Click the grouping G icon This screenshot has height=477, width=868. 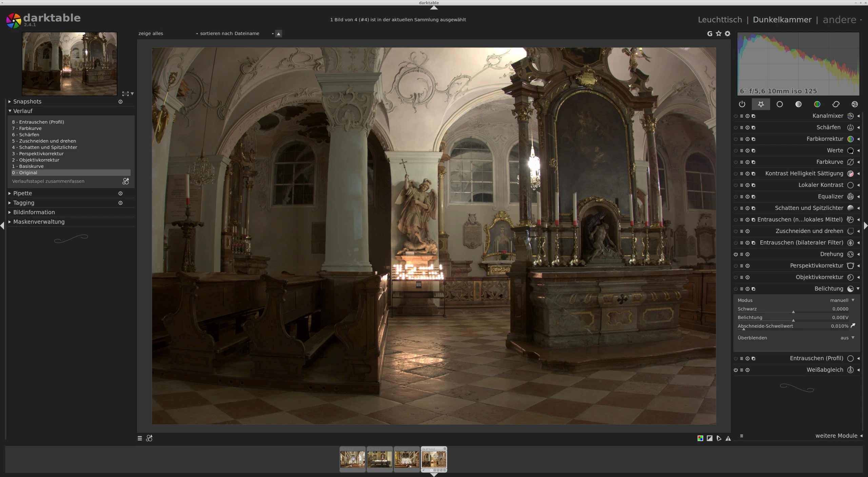[710, 34]
